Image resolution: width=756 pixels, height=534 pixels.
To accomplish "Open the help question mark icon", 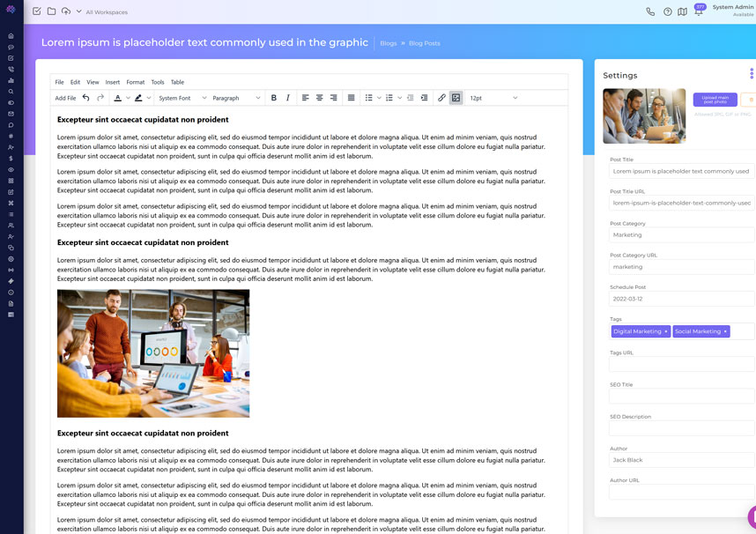I will coord(667,12).
